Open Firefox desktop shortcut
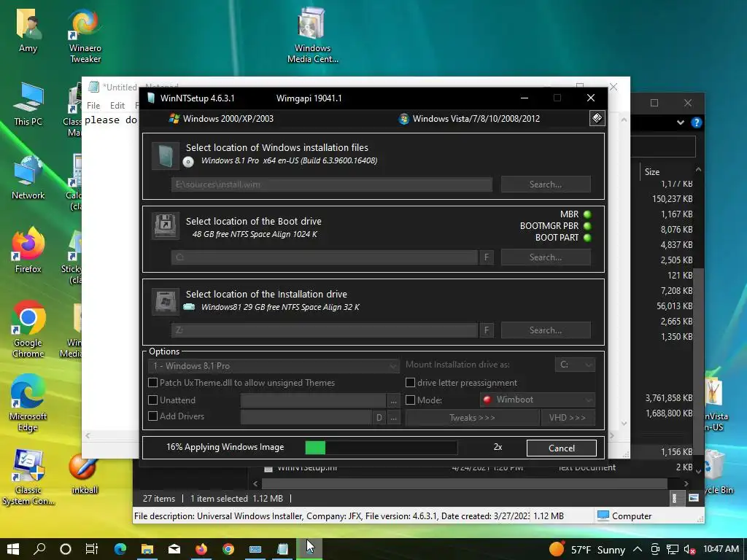Viewport: 747px width, 560px height. [x=28, y=251]
